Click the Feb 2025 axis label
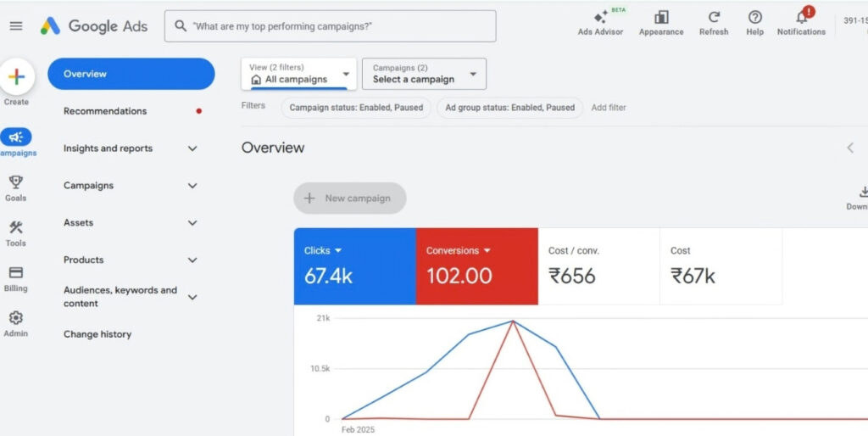 359,429
